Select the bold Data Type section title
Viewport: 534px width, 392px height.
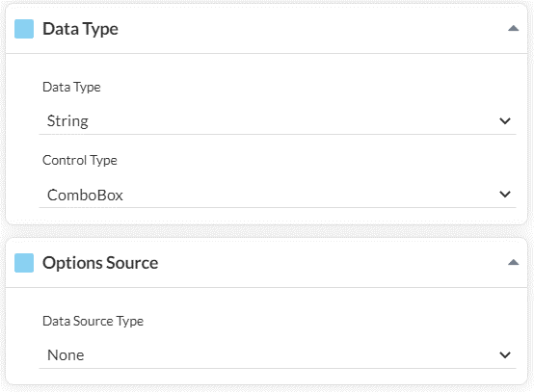point(80,29)
